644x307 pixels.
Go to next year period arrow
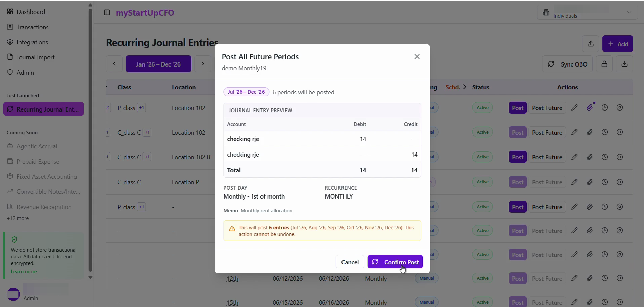(203, 64)
